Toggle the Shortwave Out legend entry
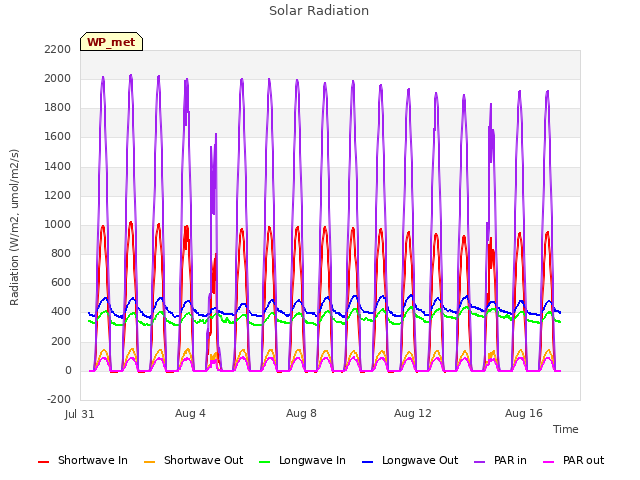This screenshot has width=640, height=480. pos(194,460)
